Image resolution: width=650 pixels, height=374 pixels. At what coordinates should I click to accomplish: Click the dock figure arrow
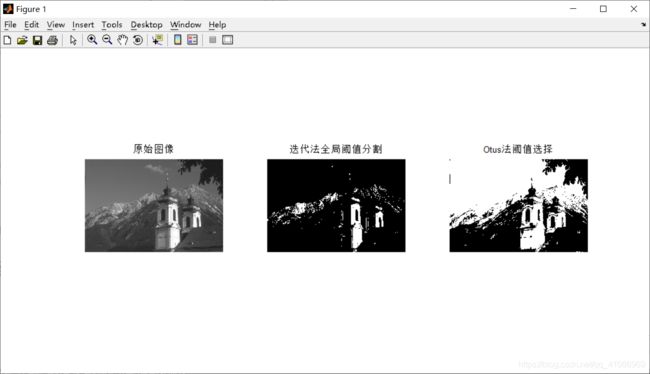(x=643, y=25)
